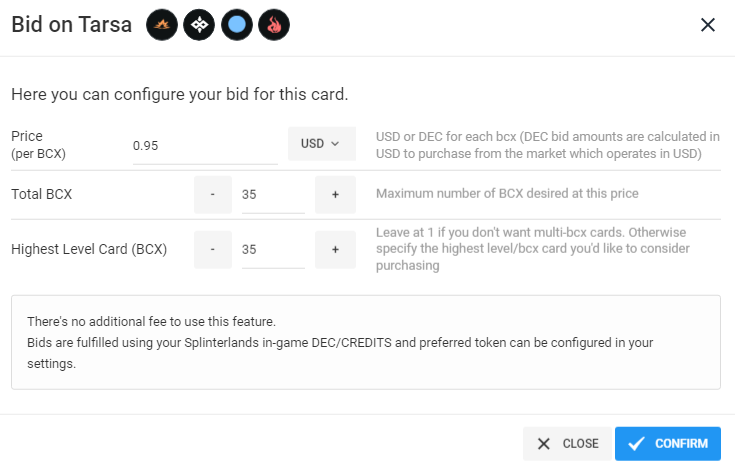Open the USD currency dropdown
The image size is (735, 471).
point(322,143)
